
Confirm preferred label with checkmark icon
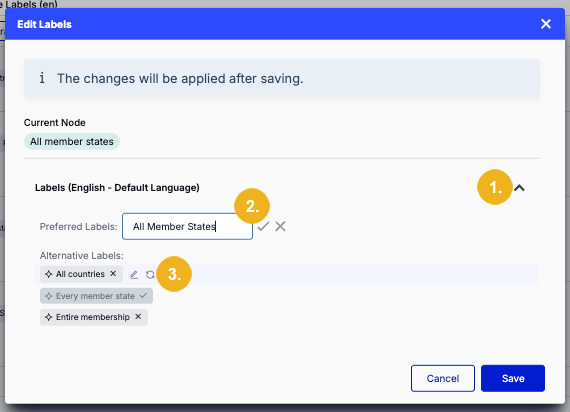(x=263, y=226)
